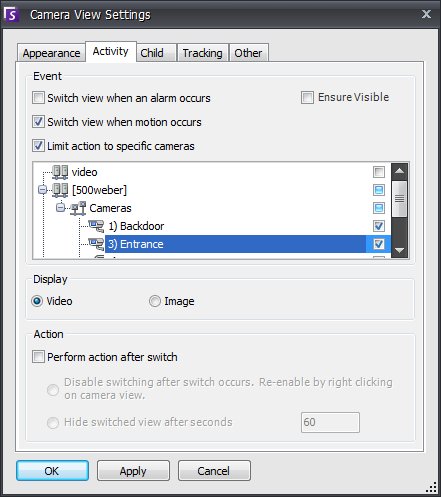The width and height of the screenshot is (441, 497).
Task: Click the Cancel button
Action: [x=214, y=471]
